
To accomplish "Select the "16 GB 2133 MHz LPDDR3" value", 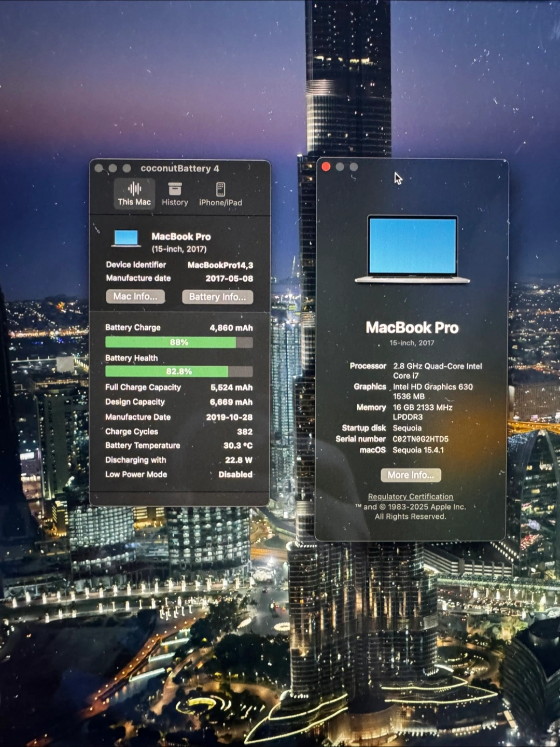I will (423, 412).
